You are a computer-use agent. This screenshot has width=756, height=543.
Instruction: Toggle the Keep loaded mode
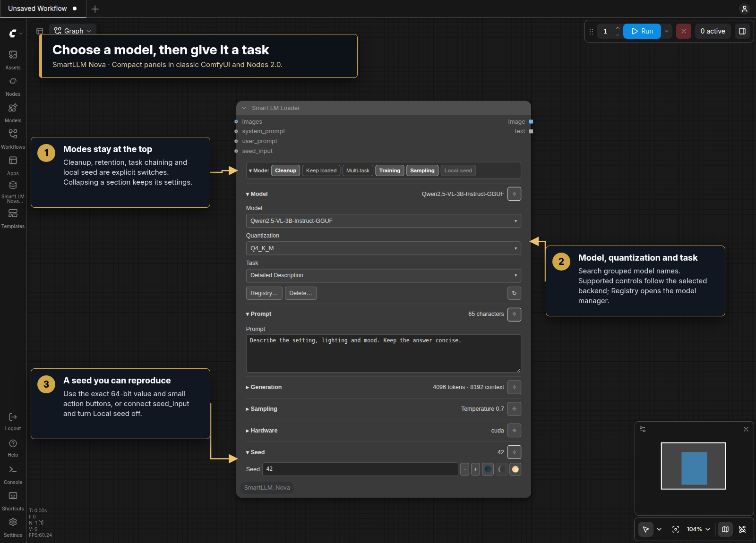coord(321,170)
